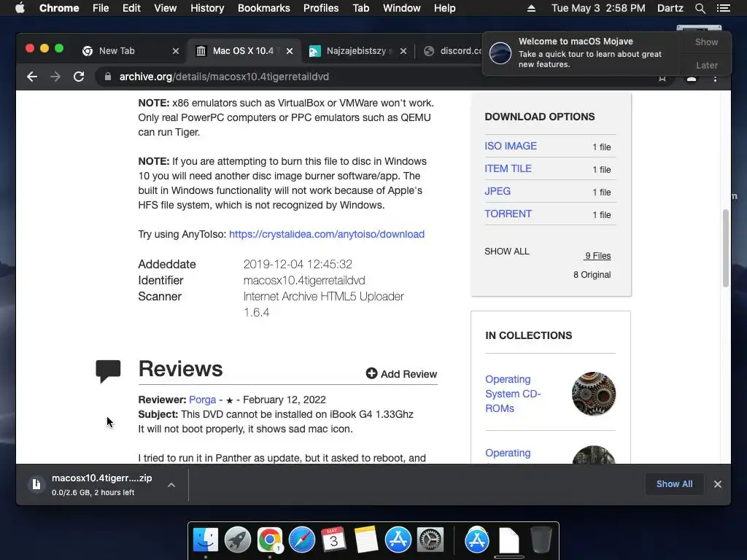Open Notes from the dock
The width and height of the screenshot is (747, 560).
point(365,540)
